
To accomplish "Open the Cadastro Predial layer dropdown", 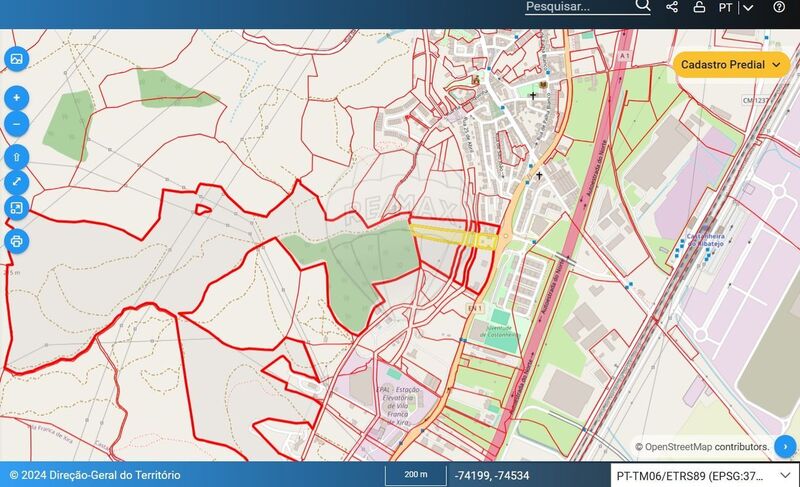I will click(731, 65).
